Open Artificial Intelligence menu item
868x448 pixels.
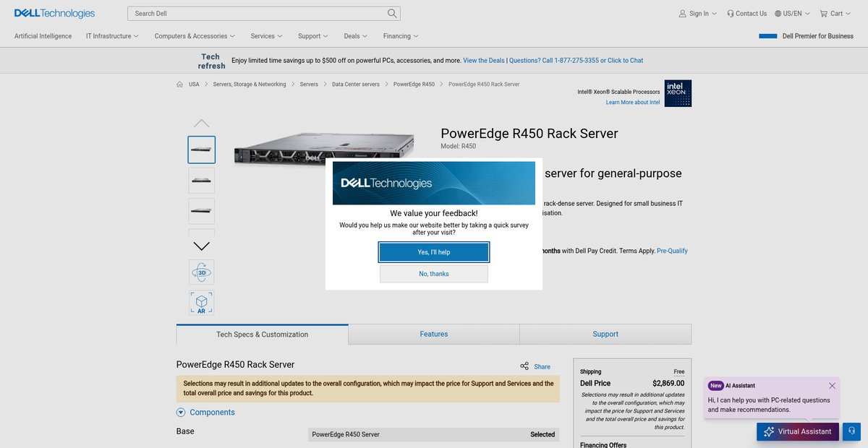pyautogui.click(x=43, y=36)
